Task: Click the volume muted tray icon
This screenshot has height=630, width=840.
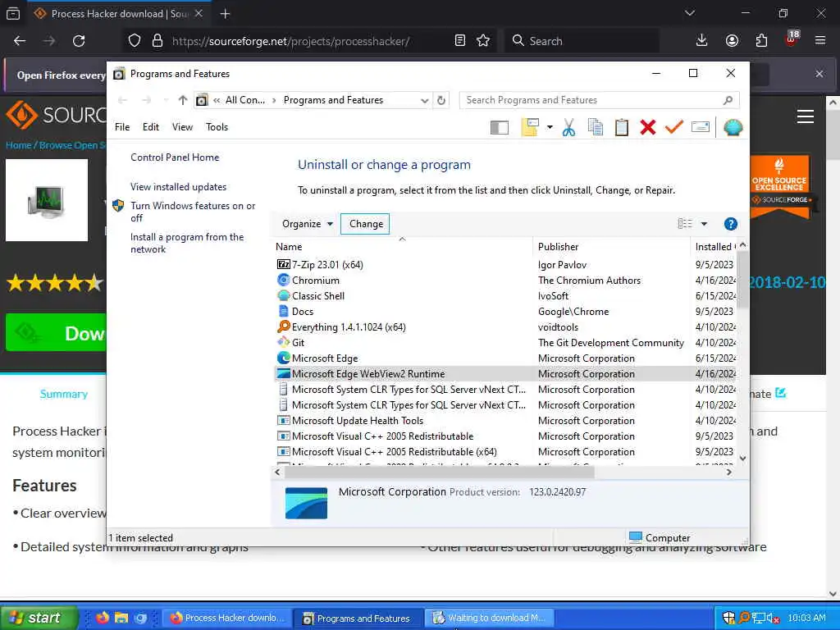Action: point(774,619)
